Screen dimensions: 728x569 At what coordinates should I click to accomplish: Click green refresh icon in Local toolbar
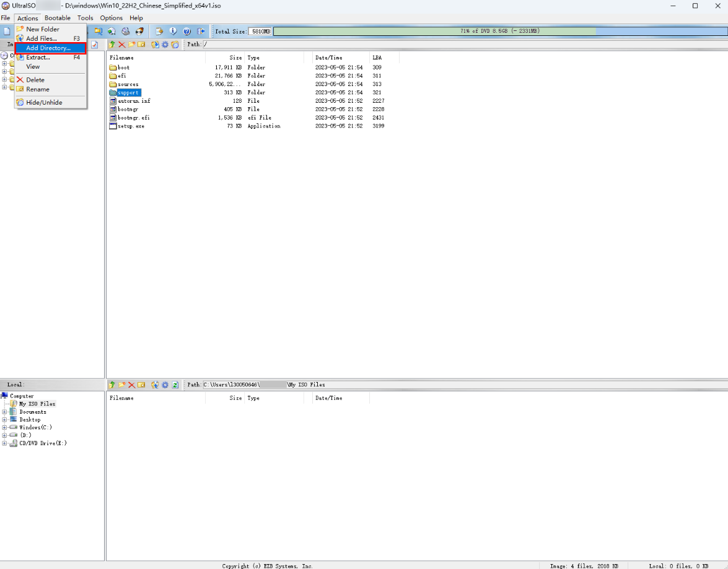point(175,384)
